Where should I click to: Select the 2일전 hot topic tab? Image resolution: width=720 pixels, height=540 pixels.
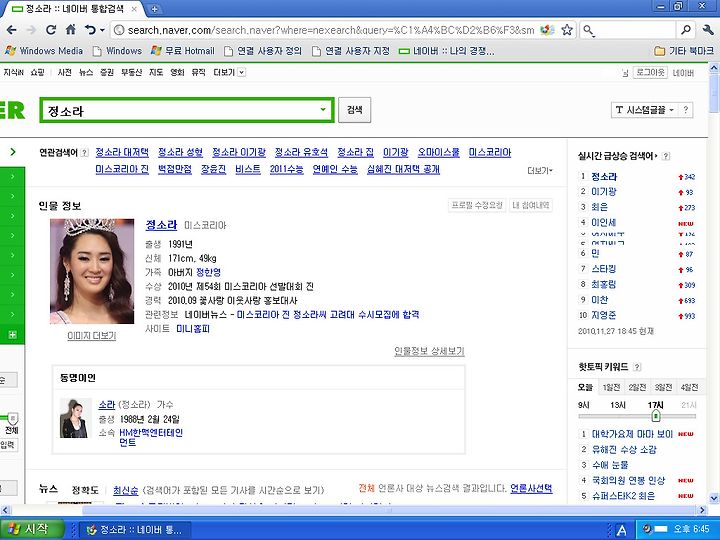click(x=637, y=388)
